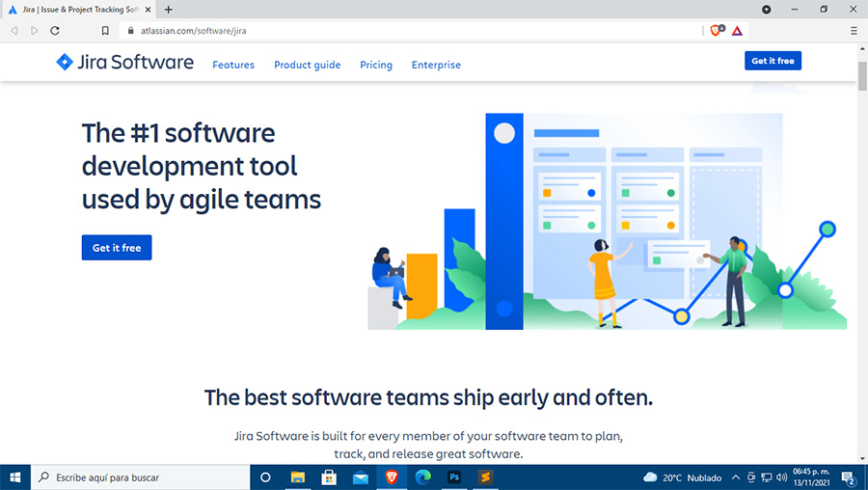Click the hero illustration image

[608, 222]
